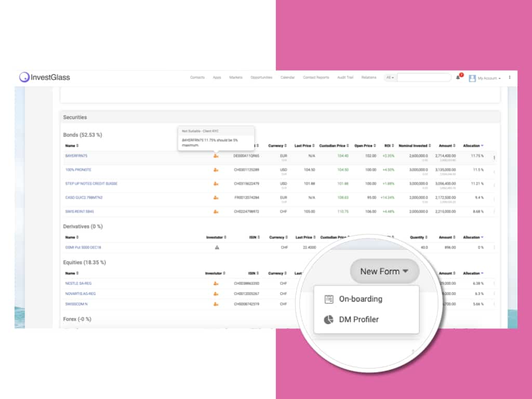Sort the Equities table by Name
The image size is (532, 399).
pyautogui.click(x=72, y=273)
